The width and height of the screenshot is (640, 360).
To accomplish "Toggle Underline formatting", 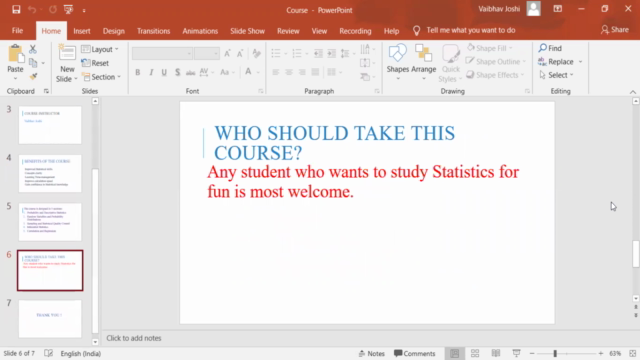I will tap(164, 72).
